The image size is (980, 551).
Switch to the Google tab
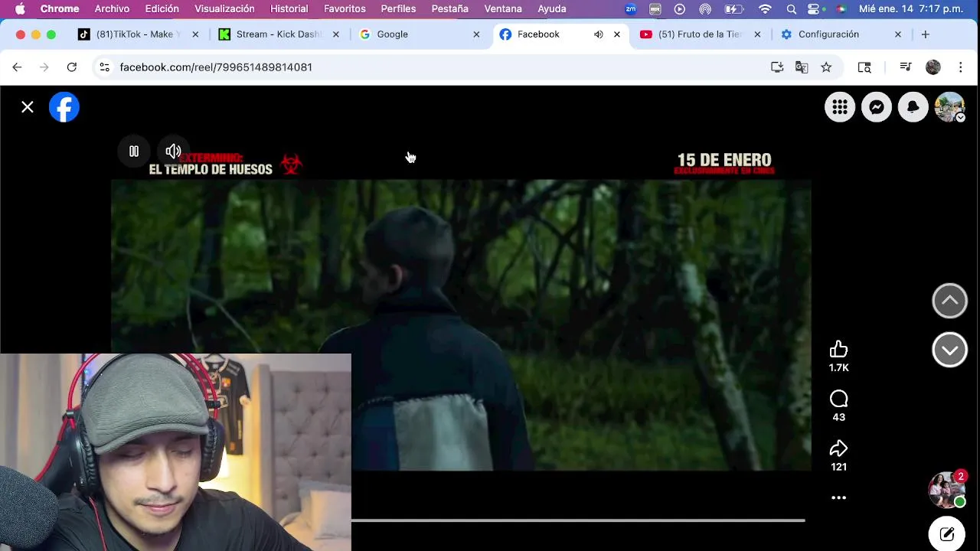418,34
